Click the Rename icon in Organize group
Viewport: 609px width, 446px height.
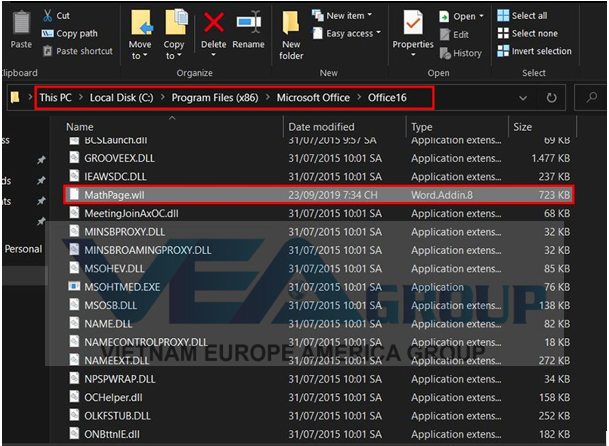pyautogui.click(x=248, y=25)
